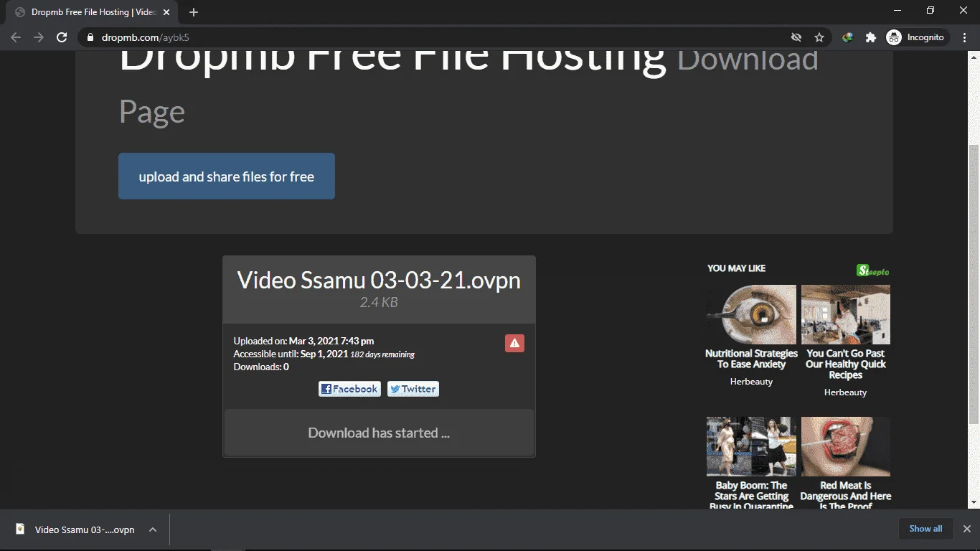Open the Red Meat ad thumbnail
980x551 pixels.
tap(846, 446)
